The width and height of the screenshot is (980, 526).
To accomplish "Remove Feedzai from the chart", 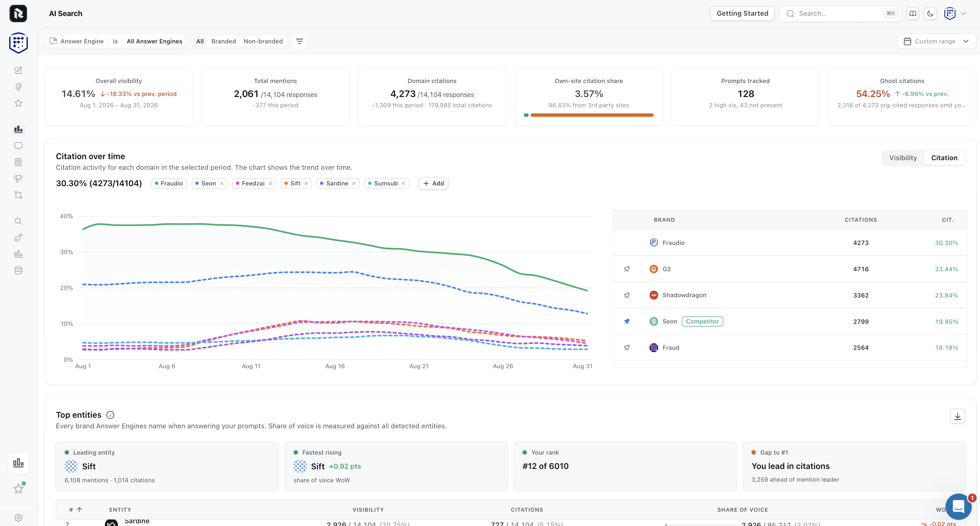I will [271, 184].
